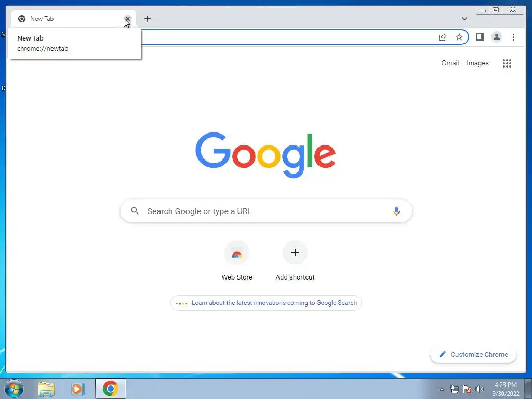The image size is (532, 399).
Task: Click the Chrome icon on the tab
Action: tap(22, 19)
